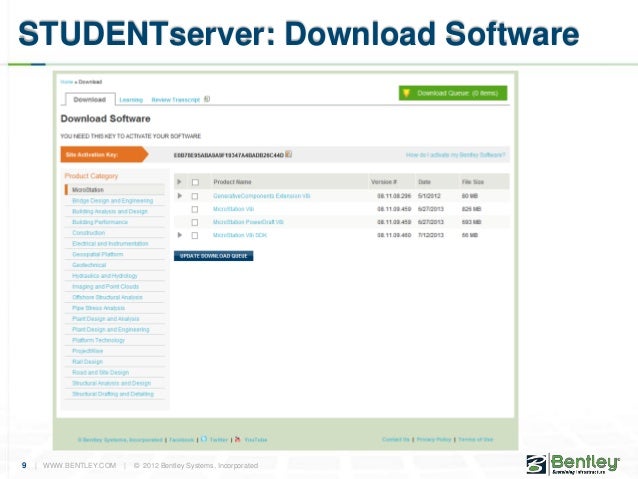
Task: Select Plant Design and Analysis category
Action: [x=106, y=319]
